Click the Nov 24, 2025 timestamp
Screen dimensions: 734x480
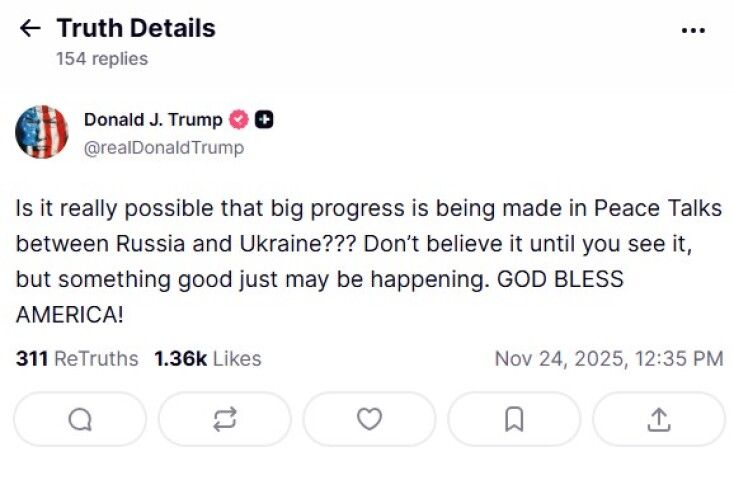pos(608,358)
